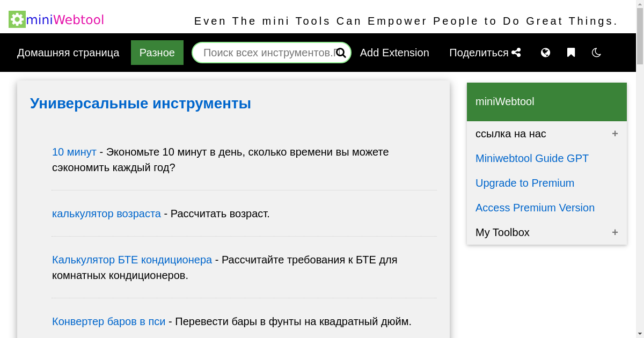The height and width of the screenshot is (338, 644).
Task: Click the share icon next to Поделиться
Action: click(516, 53)
